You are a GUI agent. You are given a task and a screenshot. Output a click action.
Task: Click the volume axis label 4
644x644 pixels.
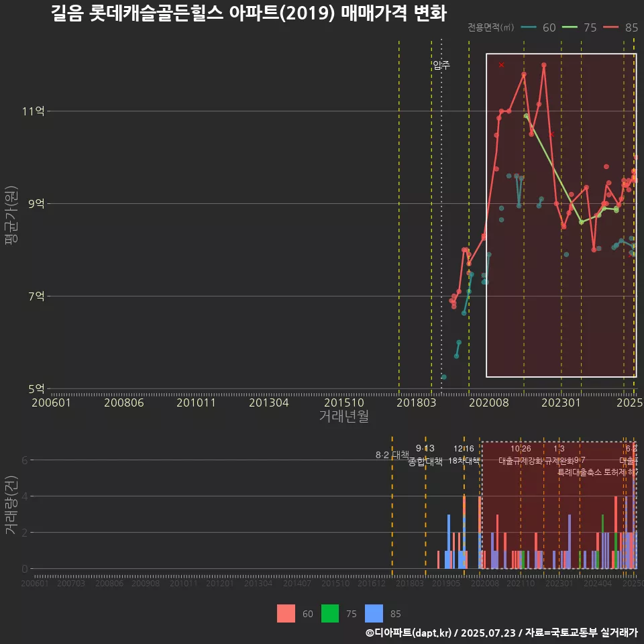point(25,496)
